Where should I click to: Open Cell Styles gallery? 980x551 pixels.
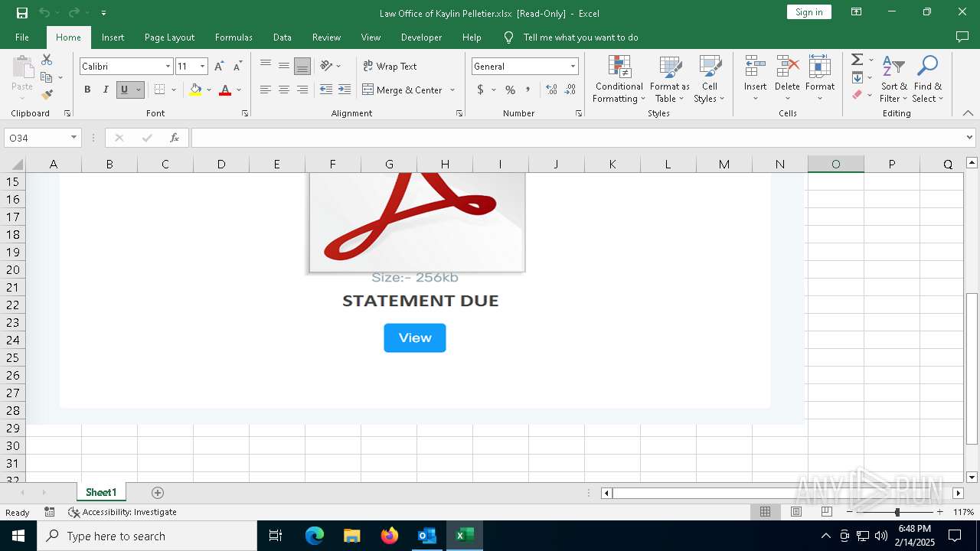tap(709, 79)
